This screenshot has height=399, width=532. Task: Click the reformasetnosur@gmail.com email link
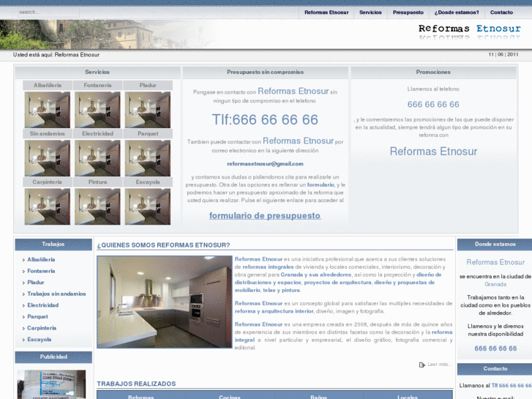[x=265, y=164]
